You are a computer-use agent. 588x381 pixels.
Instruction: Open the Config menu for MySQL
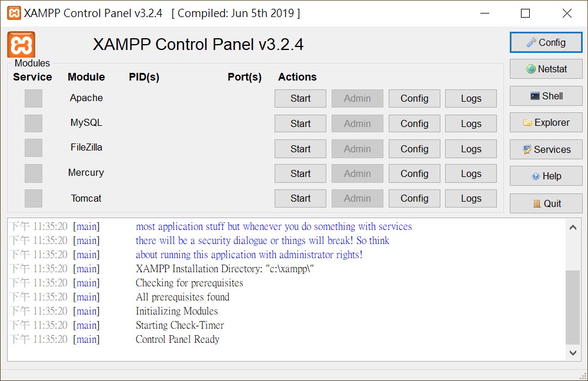[x=415, y=124]
